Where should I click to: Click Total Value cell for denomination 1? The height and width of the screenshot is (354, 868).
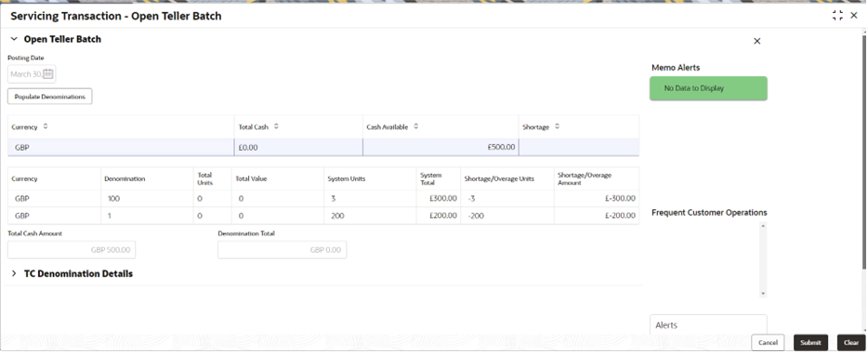(278, 216)
